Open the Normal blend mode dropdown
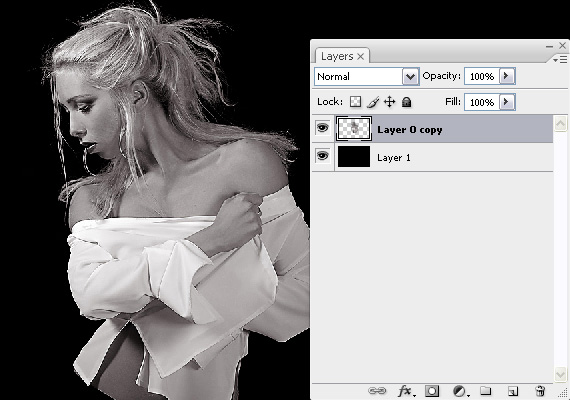This screenshot has width=570, height=400. tap(367, 76)
